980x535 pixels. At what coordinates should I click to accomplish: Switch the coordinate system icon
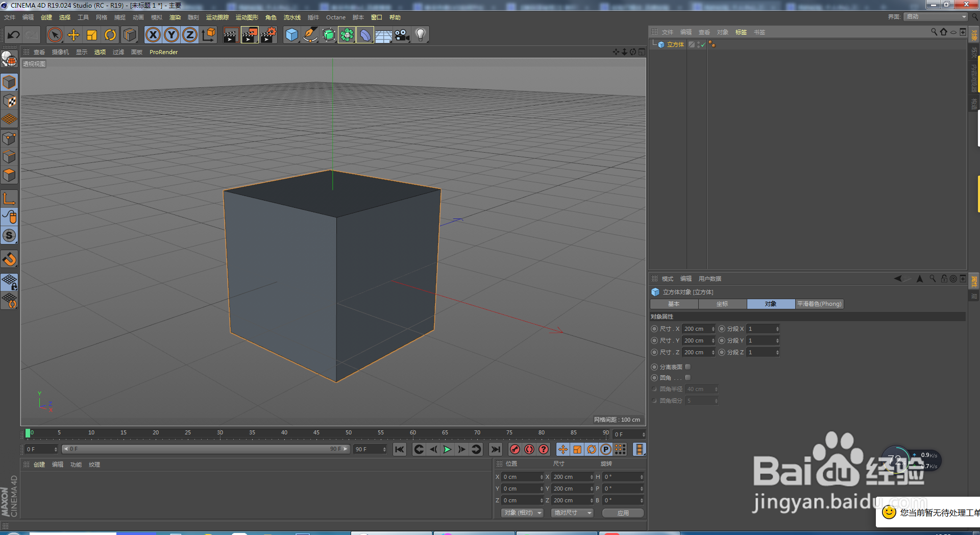[x=208, y=35]
